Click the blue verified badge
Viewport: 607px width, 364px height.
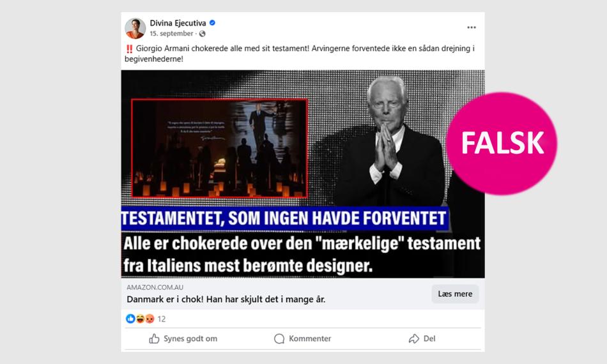pyautogui.click(x=212, y=23)
